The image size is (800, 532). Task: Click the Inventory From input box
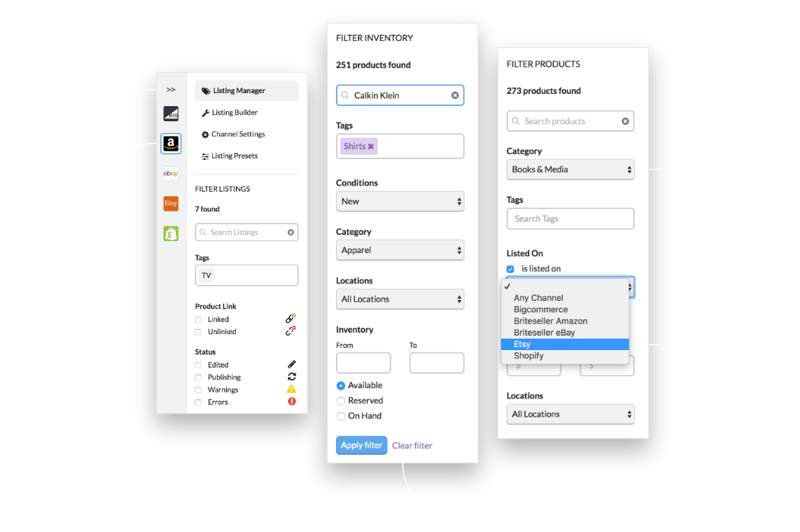[364, 363]
